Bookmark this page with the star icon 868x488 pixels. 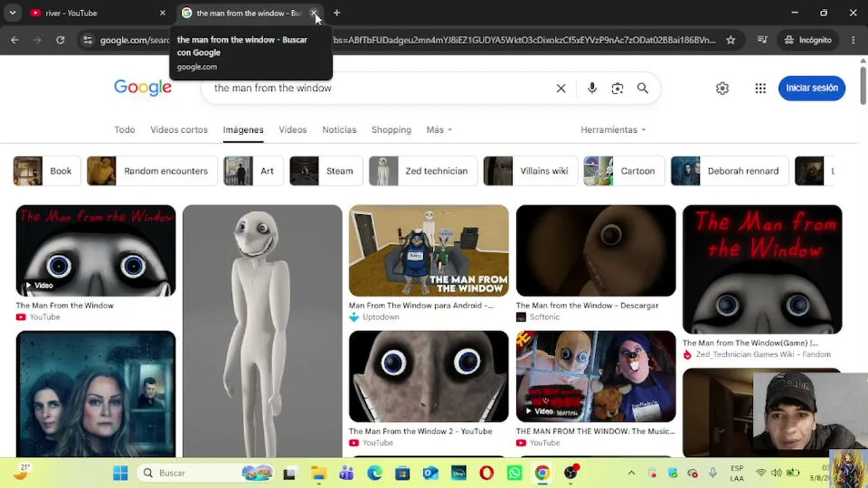730,40
